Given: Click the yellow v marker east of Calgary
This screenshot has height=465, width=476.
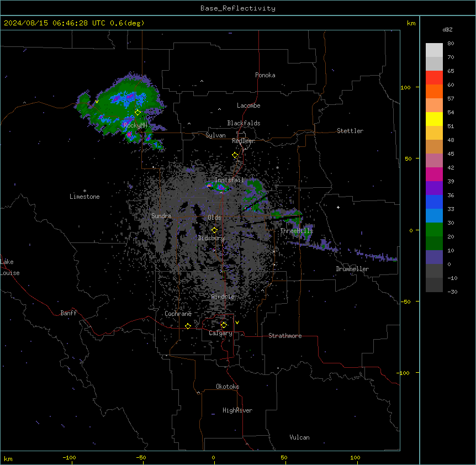Looking at the screenshot, I should tap(237, 323).
